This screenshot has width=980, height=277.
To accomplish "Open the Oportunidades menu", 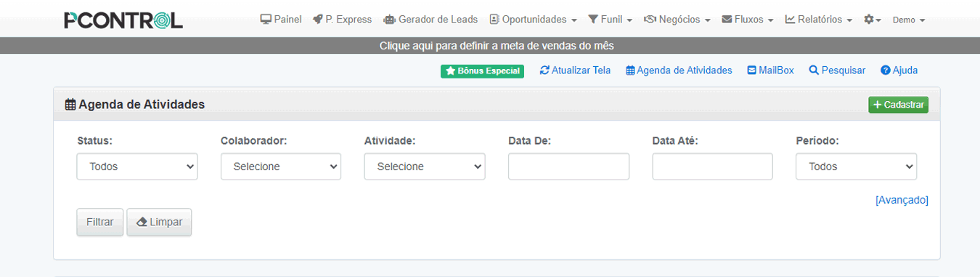I will coord(534,20).
